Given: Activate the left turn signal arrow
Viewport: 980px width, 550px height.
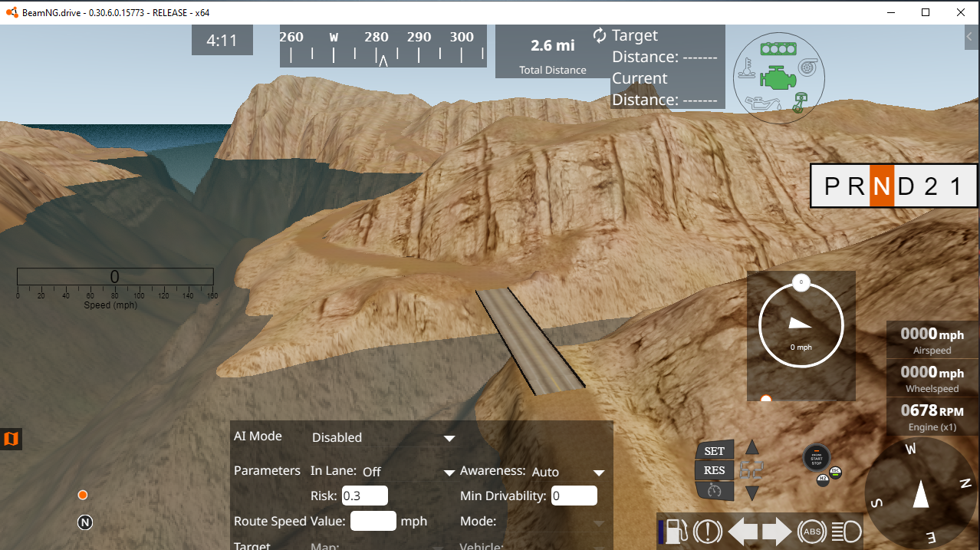Looking at the screenshot, I should pyautogui.click(x=742, y=531).
